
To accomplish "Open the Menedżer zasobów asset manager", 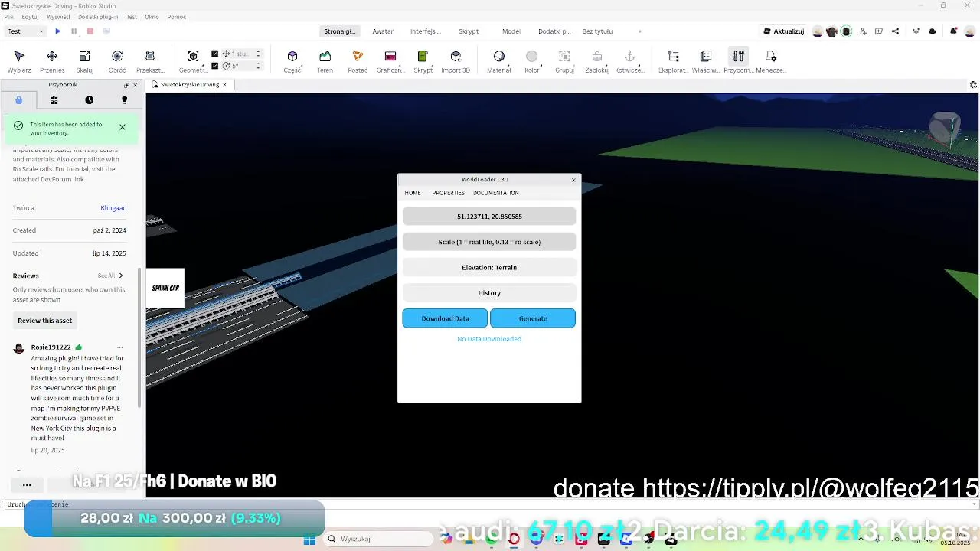I will coord(771,61).
